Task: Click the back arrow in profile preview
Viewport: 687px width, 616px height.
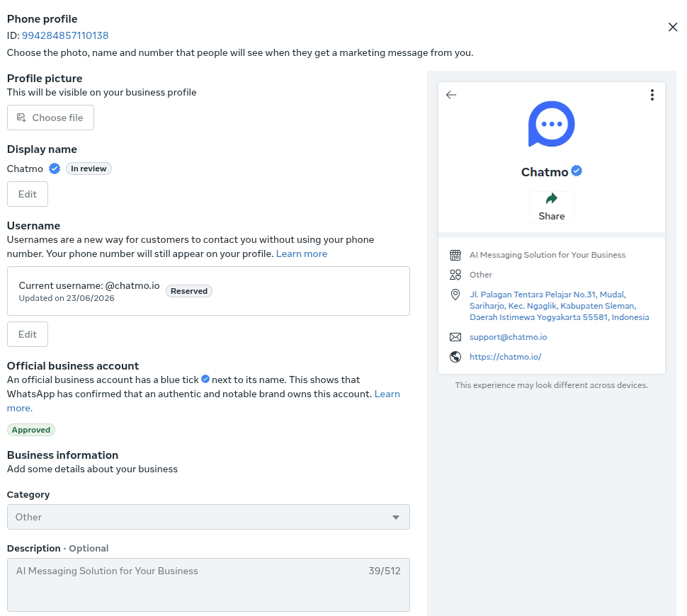Action: coord(451,95)
